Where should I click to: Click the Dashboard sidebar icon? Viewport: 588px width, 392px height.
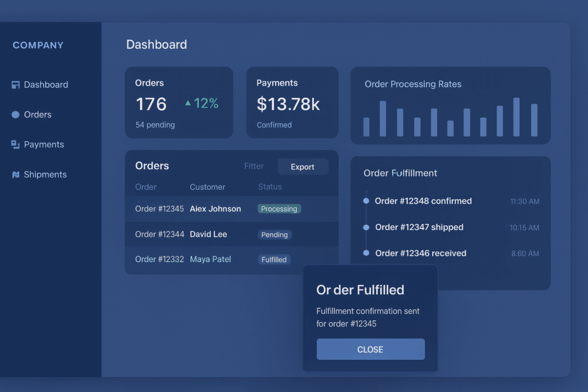click(16, 85)
